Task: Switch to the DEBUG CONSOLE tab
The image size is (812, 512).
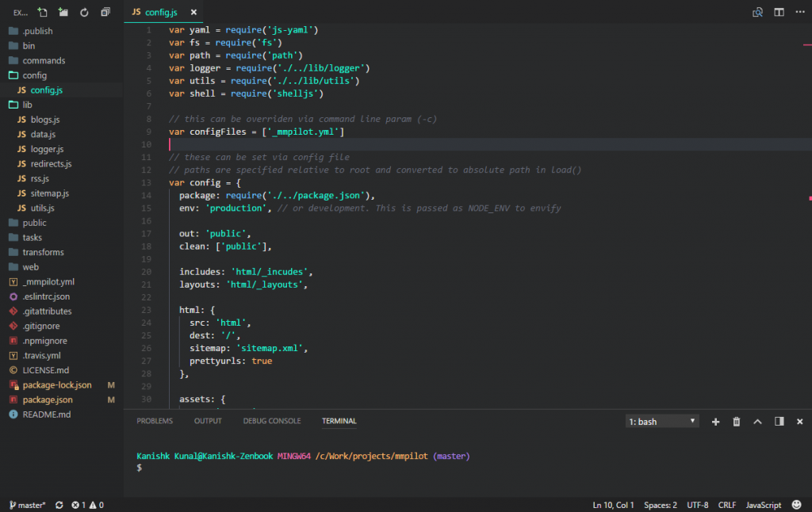Action: coord(272,421)
